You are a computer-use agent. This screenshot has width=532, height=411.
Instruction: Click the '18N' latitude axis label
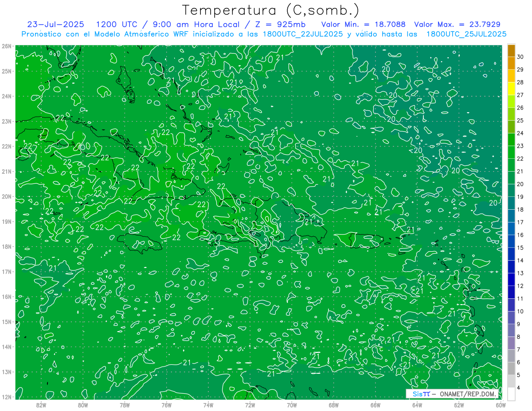(7, 247)
